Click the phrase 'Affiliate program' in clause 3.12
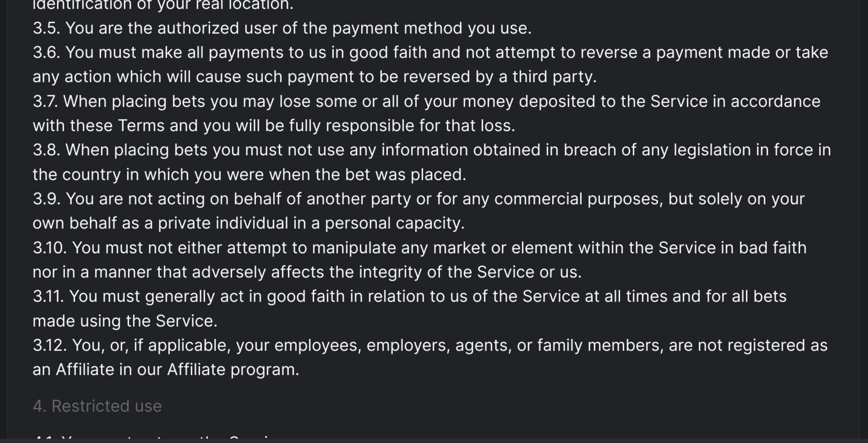Screen dimensions: 868x443 (233, 370)
